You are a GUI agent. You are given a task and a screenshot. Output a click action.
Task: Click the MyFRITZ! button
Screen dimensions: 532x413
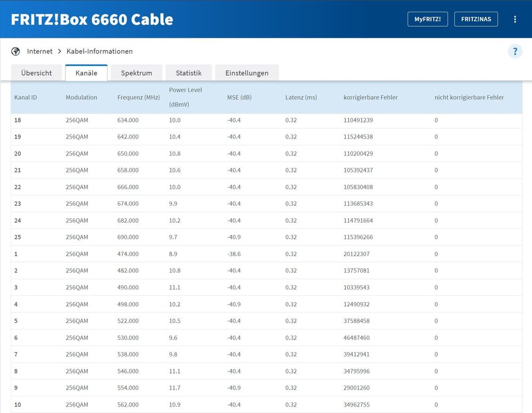click(428, 19)
